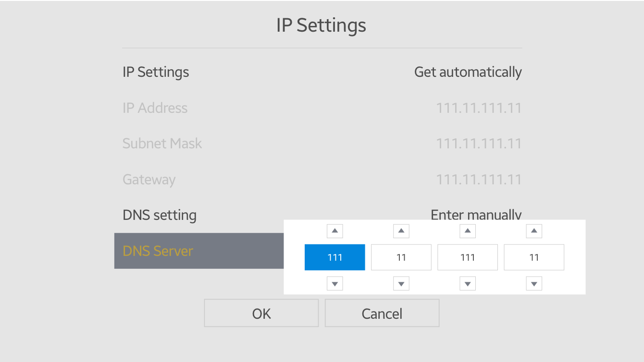The image size is (644, 362).
Task: Click down arrow below first DNS octet
Action: tap(335, 284)
